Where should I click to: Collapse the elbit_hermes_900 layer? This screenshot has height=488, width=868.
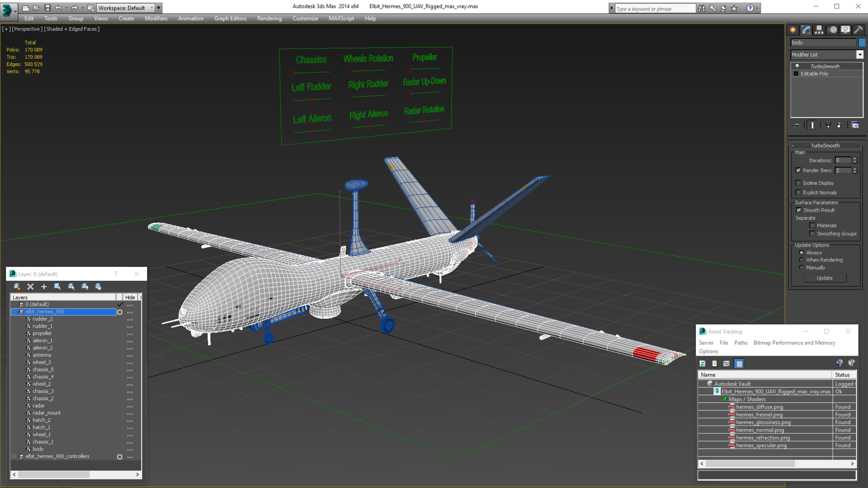click(14, 311)
